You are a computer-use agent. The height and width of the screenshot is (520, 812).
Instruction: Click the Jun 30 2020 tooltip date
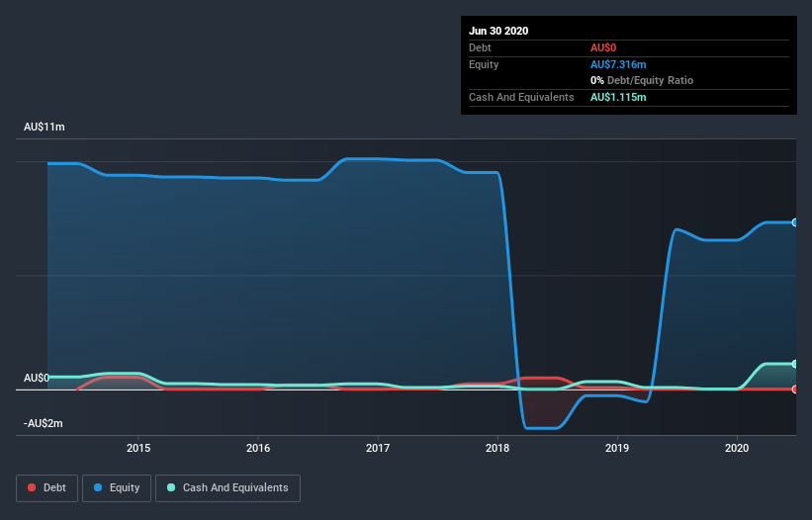click(498, 31)
